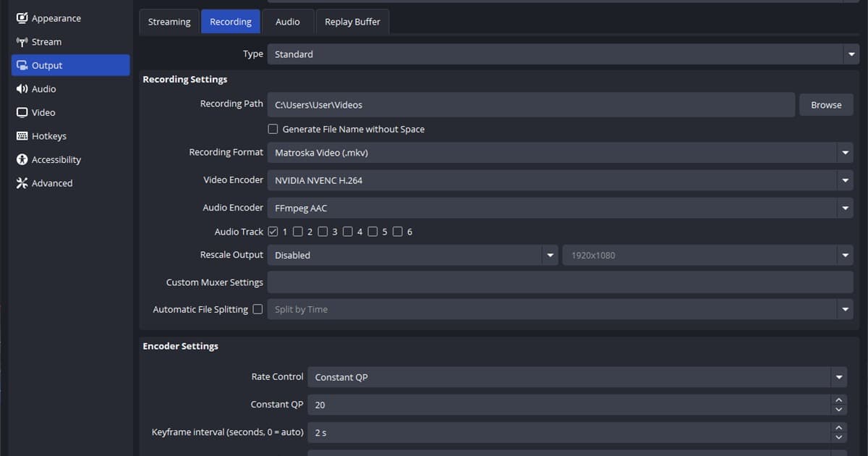
Task: Click the Hotkeys keyboard icon
Action: (22, 136)
